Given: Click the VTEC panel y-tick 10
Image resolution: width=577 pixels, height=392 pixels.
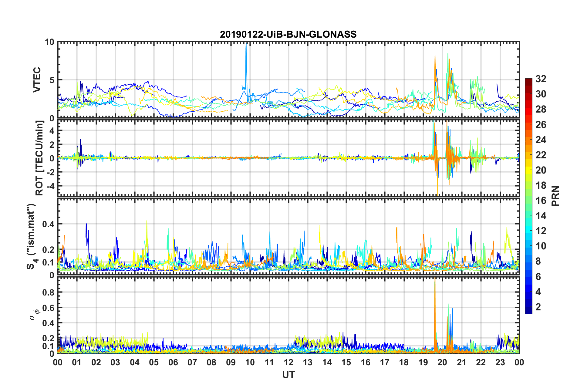Looking at the screenshot, I should coord(49,42).
